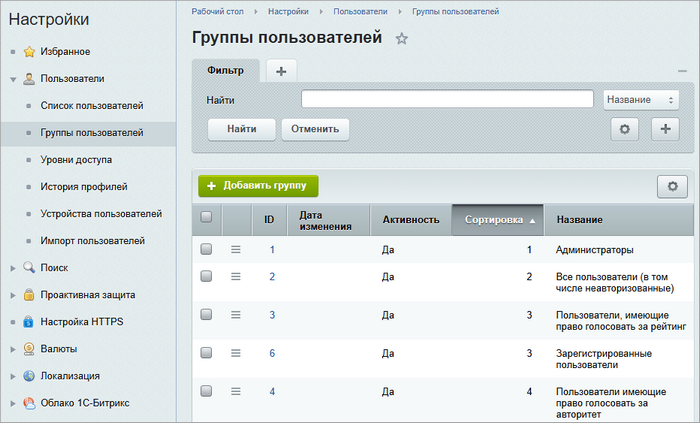
Task: Collapse the Пользователи sidebar section
Action: [x=12, y=78]
